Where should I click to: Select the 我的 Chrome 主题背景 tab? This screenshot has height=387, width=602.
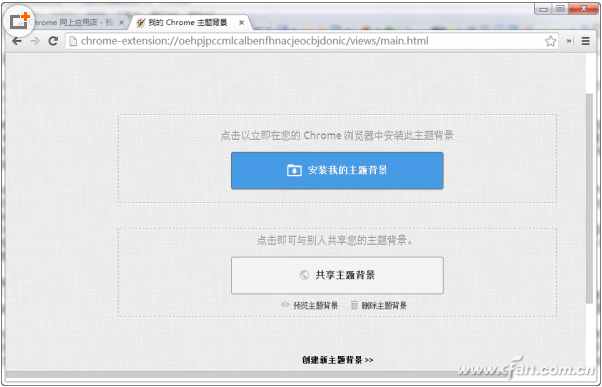point(188,23)
